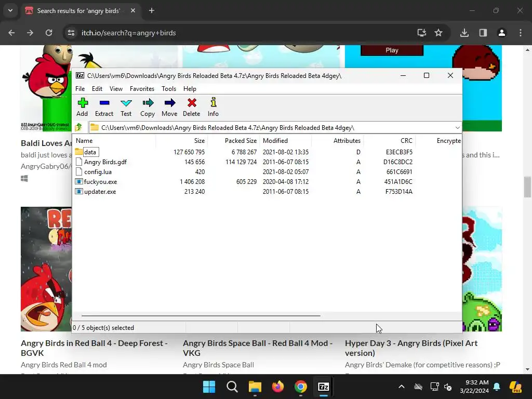Click the Copy toolbar icon
Viewport: 532px width, 399px height.
(x=148, y=107)
